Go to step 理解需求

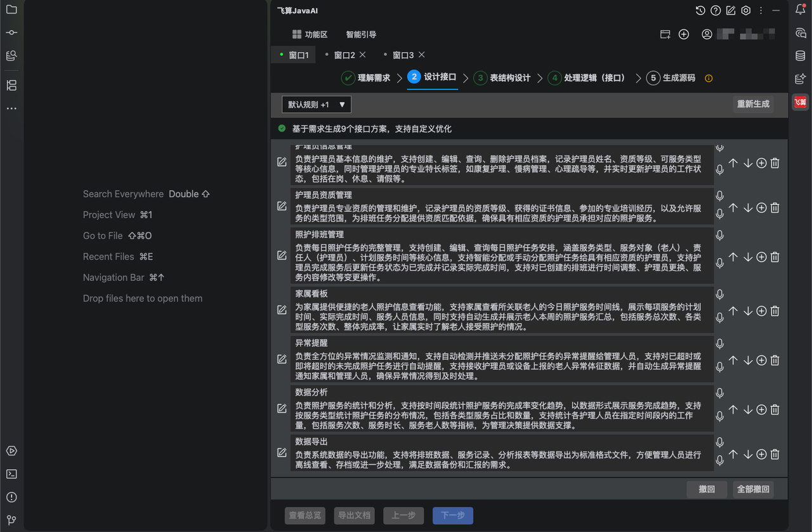[366, 78]
